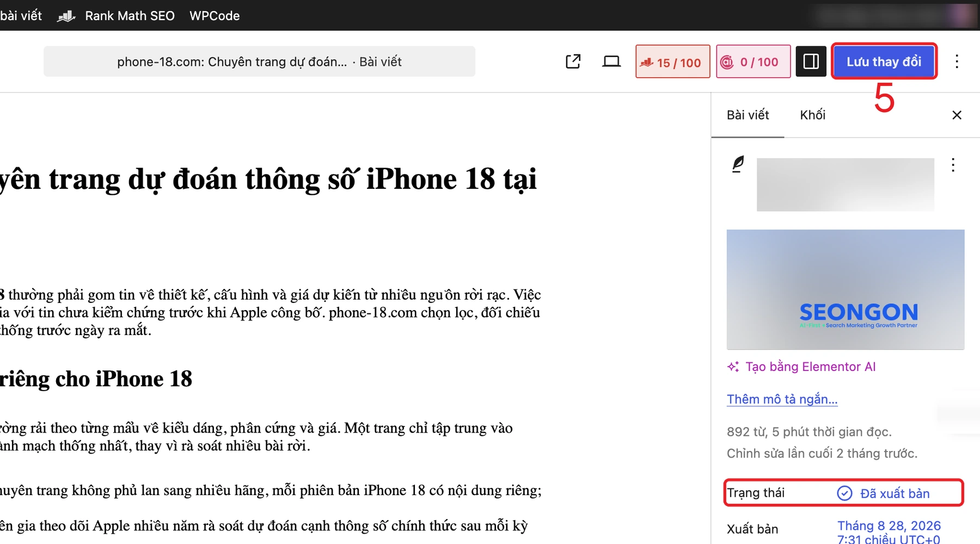The width and height of the screenshot is (980, 544).
Task: Click the laptop preview device icon
Action: tap(611, 61)
